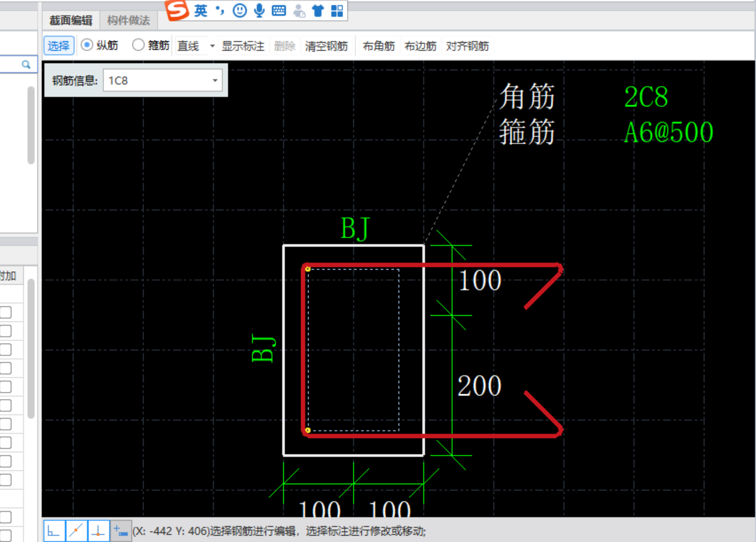
Task: Select the 纵筋 radio option
Action: [x=99, y=46]
